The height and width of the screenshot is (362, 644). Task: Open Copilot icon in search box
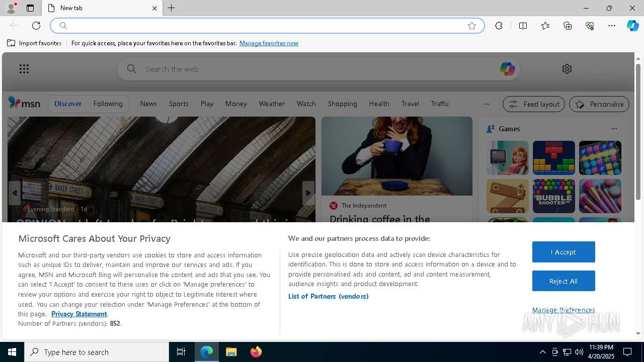[507, 69]
